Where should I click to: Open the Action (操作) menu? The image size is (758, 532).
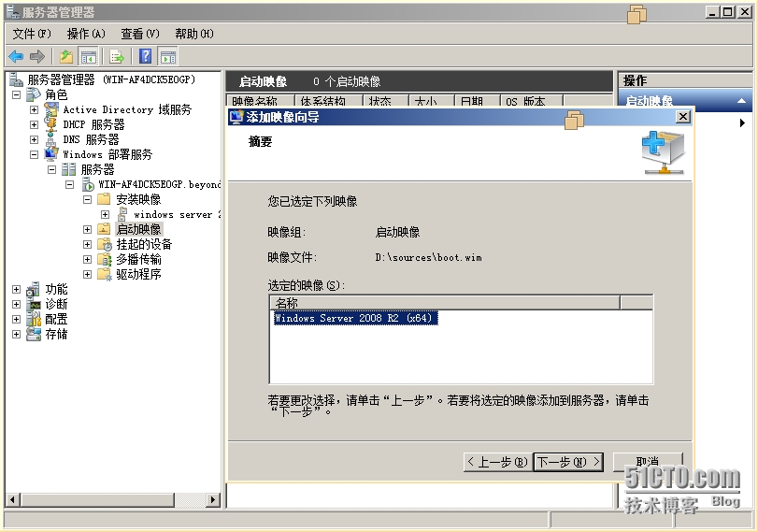pos(86,34)
